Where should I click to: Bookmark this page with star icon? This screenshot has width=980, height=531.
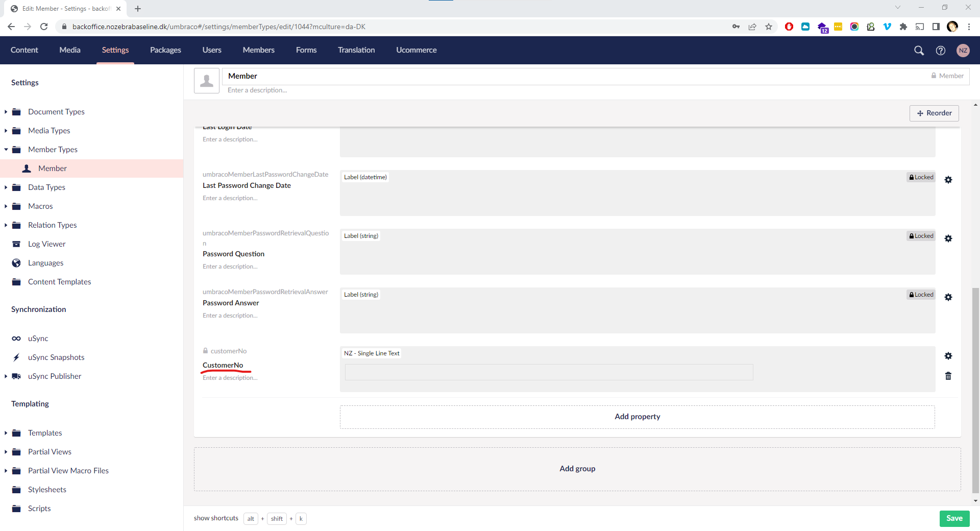pos(768,27)
